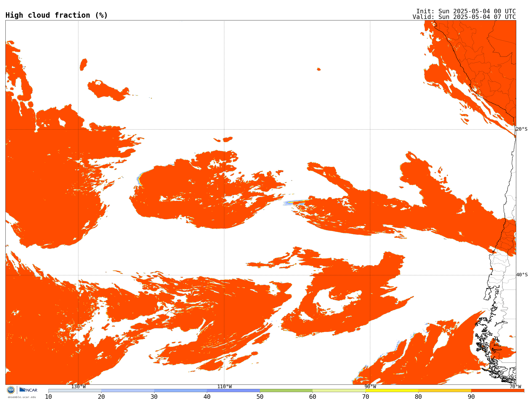Click the High cloud fraction (%) title

pos(56,15)
